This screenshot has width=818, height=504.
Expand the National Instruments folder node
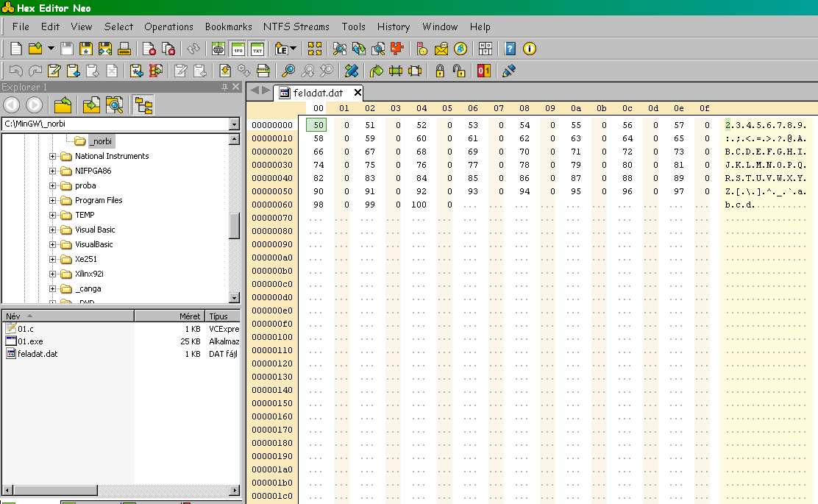pyautogui.click(x=53, y=156)
